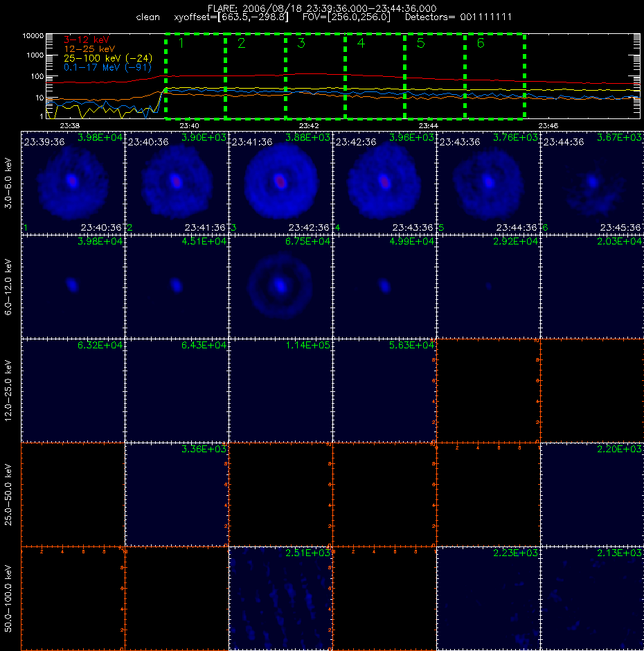Click the 'clean' algorithm label in header
The image size is (644, 651).
pos(147,17)
